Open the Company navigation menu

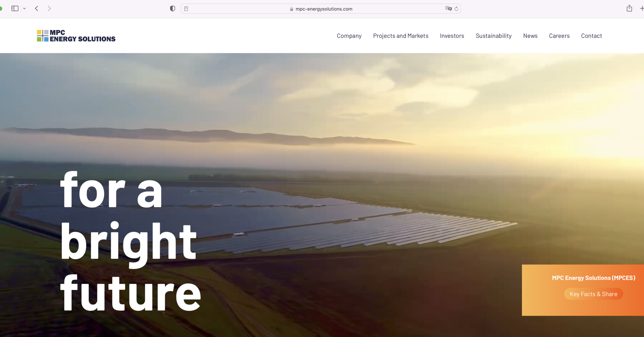[349, 36]
